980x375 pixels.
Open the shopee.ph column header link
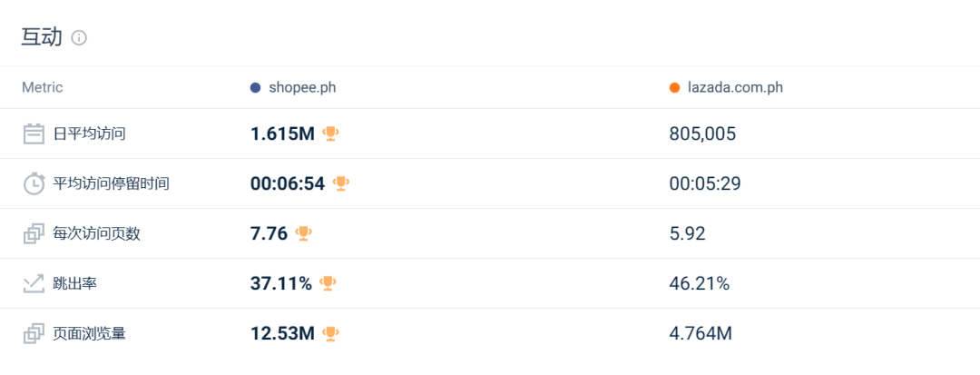point(302,87)
